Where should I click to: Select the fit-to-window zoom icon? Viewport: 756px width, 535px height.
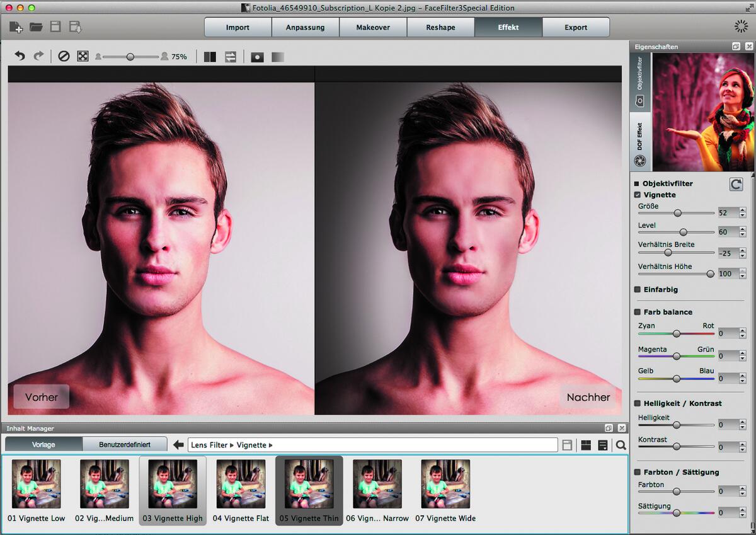click(x=83, y=56)
